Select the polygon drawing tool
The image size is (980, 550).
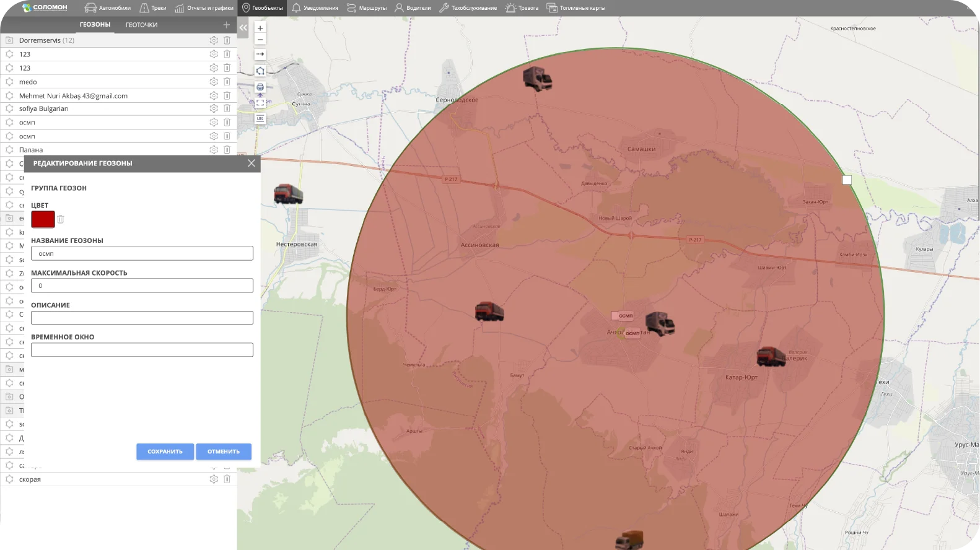coord(260,71)
